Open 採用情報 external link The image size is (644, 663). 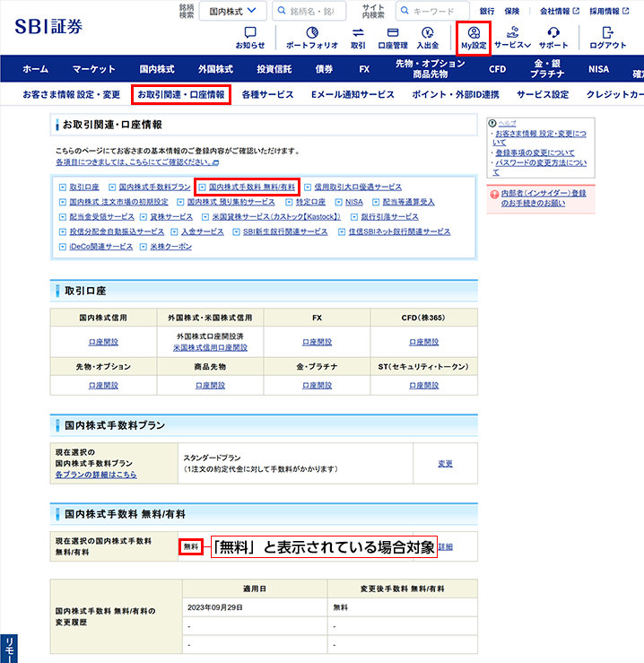click(x=609, y=12)
